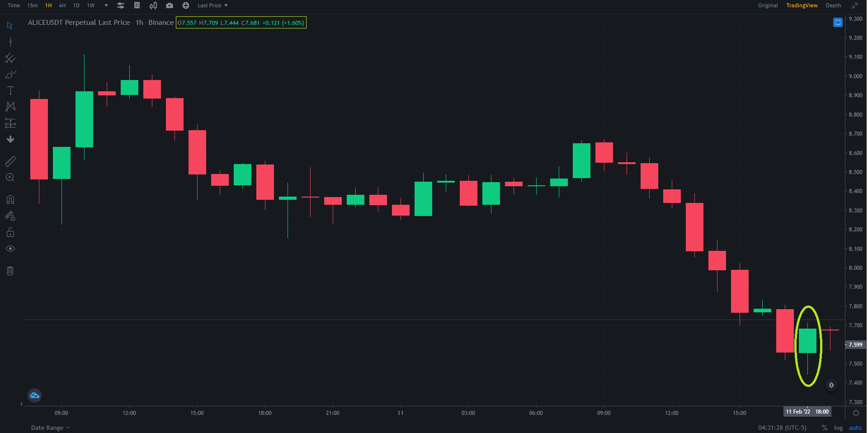Click the 7.599 current price label
This screenshot has height=433, width=868.
(856, 344)
